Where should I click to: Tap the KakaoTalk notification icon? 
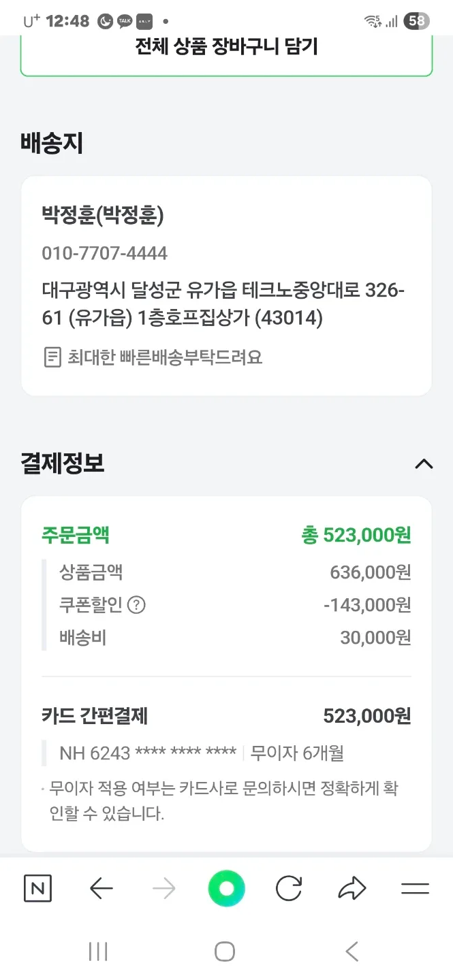coord(125,21)
